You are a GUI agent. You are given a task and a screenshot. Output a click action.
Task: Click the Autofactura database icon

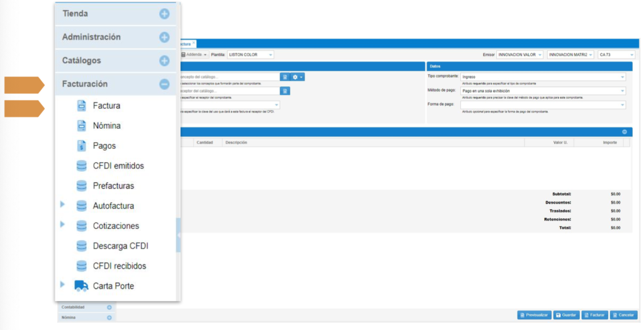82,206
